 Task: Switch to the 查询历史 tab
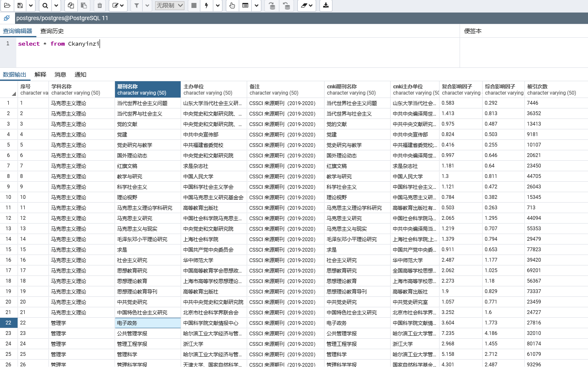tap(52, 31)
